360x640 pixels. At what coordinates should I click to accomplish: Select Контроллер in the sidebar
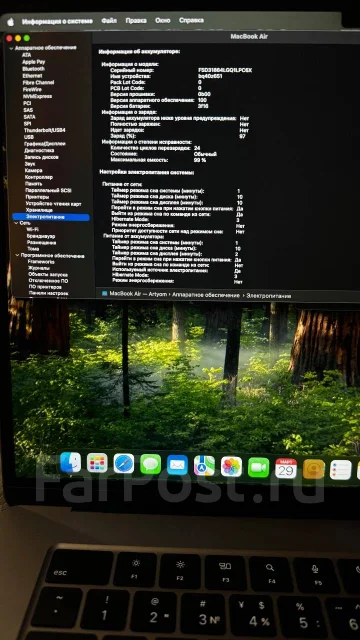click(x=39, y=177)
